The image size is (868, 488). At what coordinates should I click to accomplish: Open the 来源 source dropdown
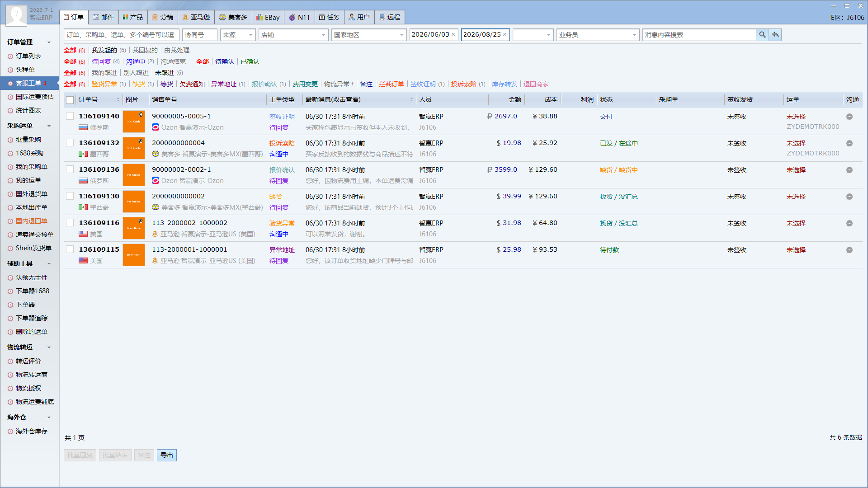click(238, 35)
